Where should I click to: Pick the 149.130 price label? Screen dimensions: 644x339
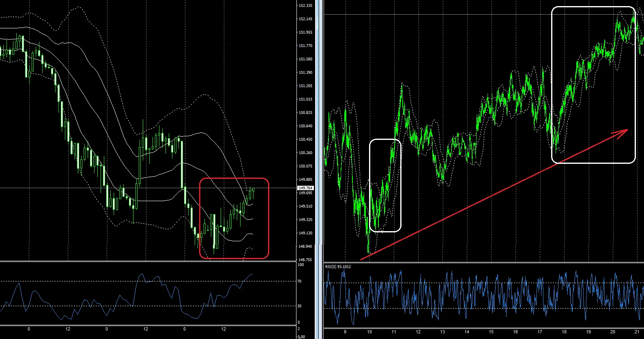point(305,233)
